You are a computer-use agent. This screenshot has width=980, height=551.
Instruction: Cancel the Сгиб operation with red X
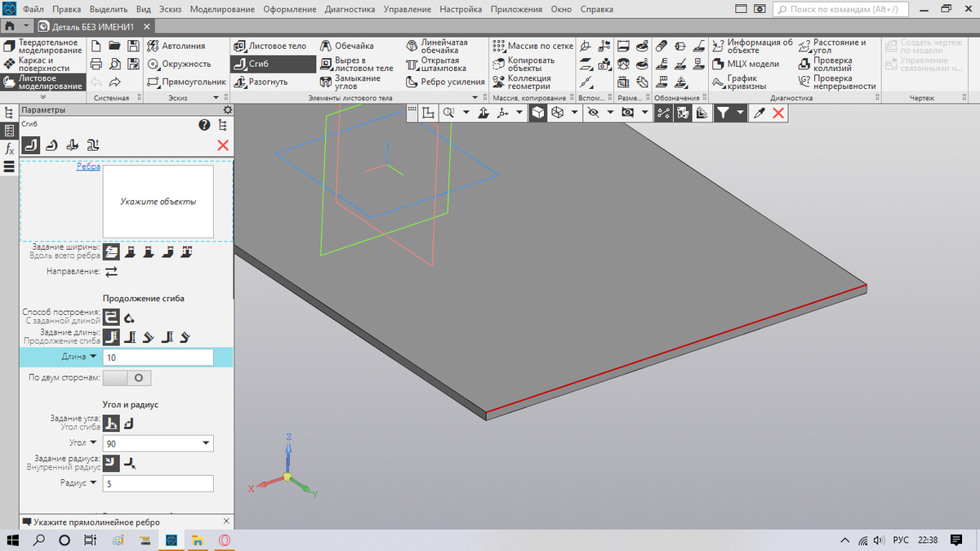pyautogui.click(x=223, y=145)
